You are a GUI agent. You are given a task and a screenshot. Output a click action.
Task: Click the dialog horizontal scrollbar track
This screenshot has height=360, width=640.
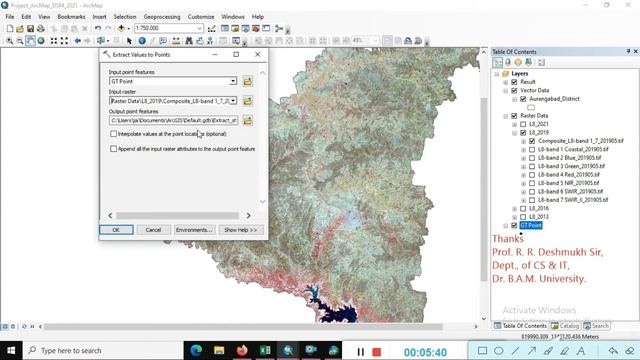(x=178, y=216)
